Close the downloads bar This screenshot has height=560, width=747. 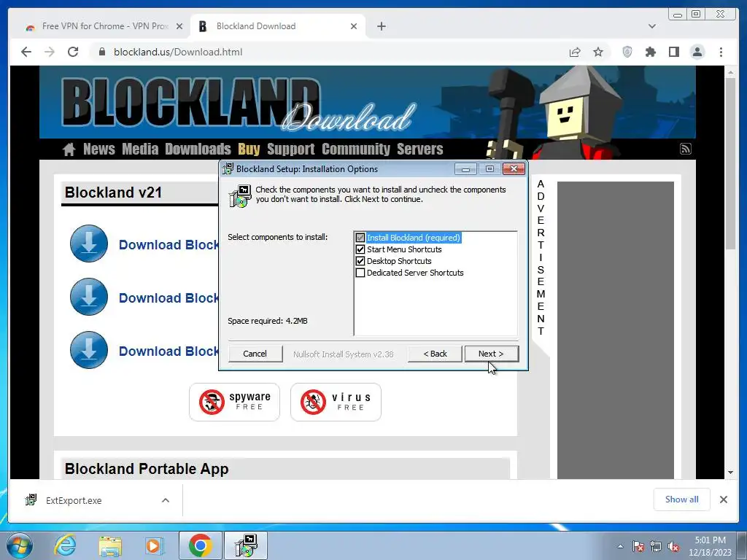(723, 499)
